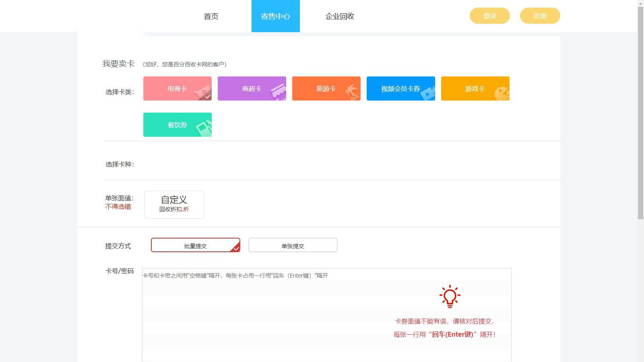Screen dimensions: 644x362
Task: Select 单张提交 submission method
Action: point(293,245)
